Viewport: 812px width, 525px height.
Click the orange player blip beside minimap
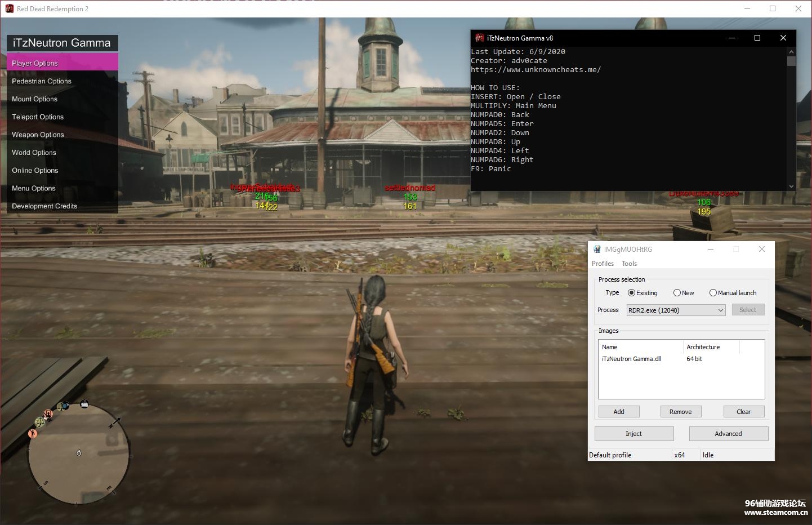tap(33, 433)
